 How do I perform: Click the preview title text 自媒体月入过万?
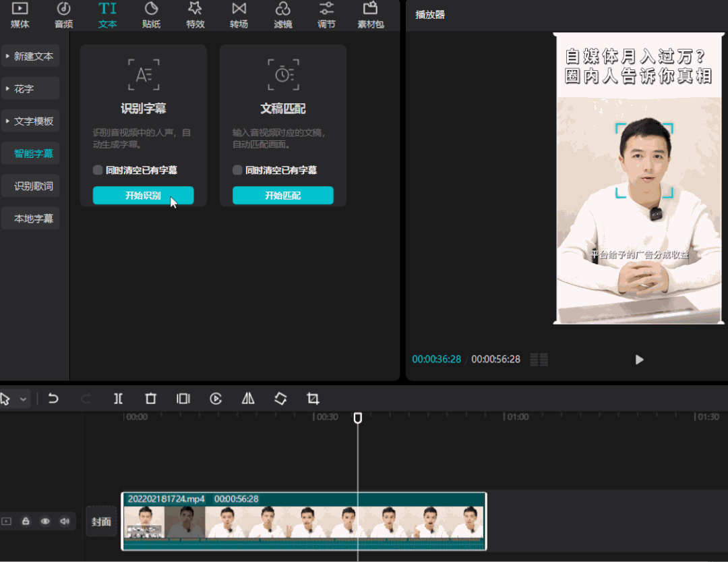[x=635, y=57]
